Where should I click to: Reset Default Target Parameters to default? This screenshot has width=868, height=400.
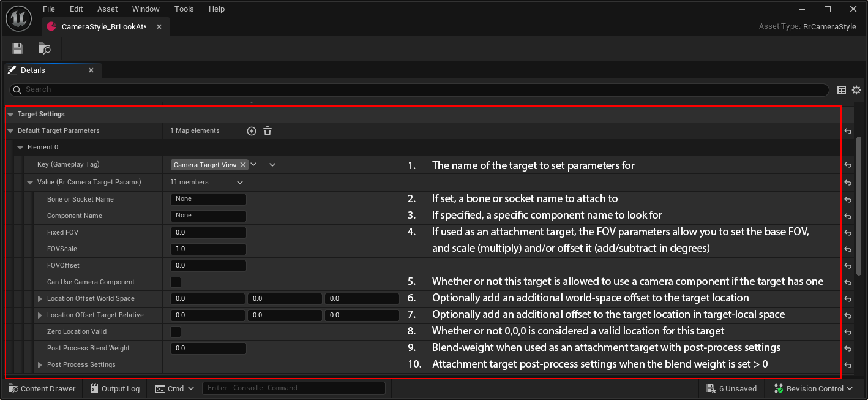[x=848, y=131]
